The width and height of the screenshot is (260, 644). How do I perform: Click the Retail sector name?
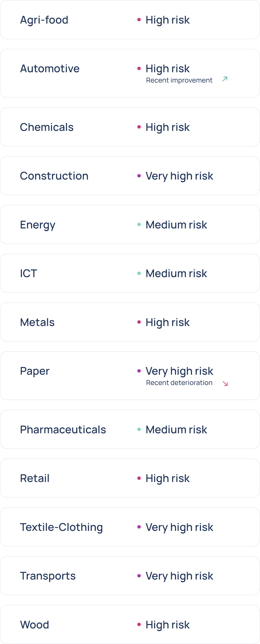point(35,478)
